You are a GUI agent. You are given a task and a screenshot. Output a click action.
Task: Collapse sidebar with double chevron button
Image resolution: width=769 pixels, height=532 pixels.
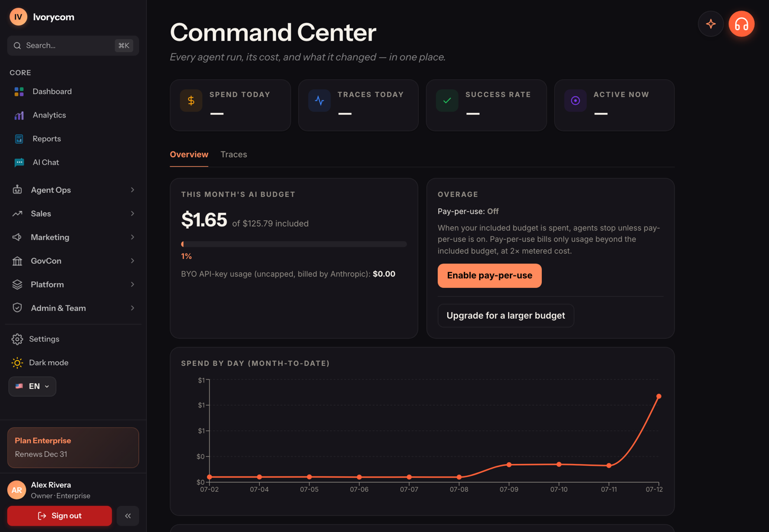(x=128, y=516)
